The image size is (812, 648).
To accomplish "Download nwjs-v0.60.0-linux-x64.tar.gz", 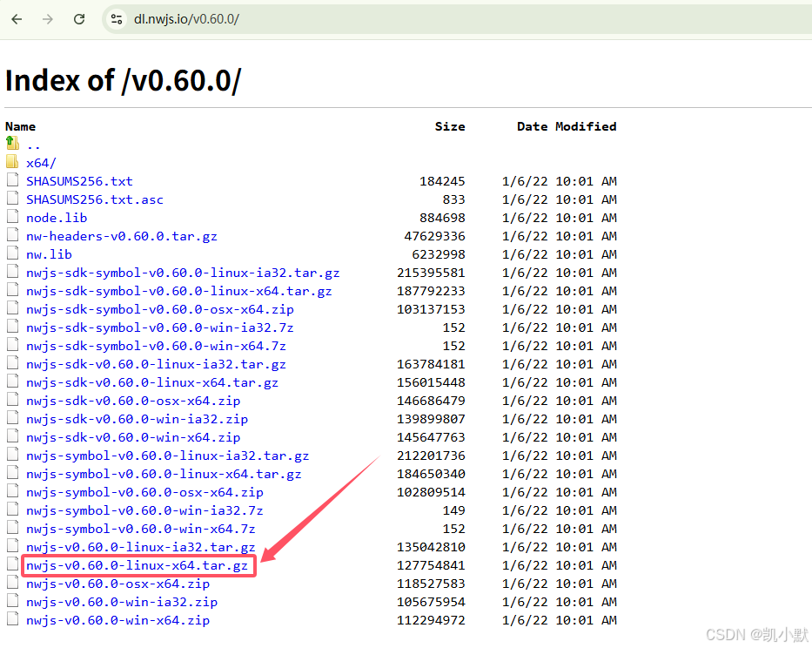I will click(x=138, y=565).
